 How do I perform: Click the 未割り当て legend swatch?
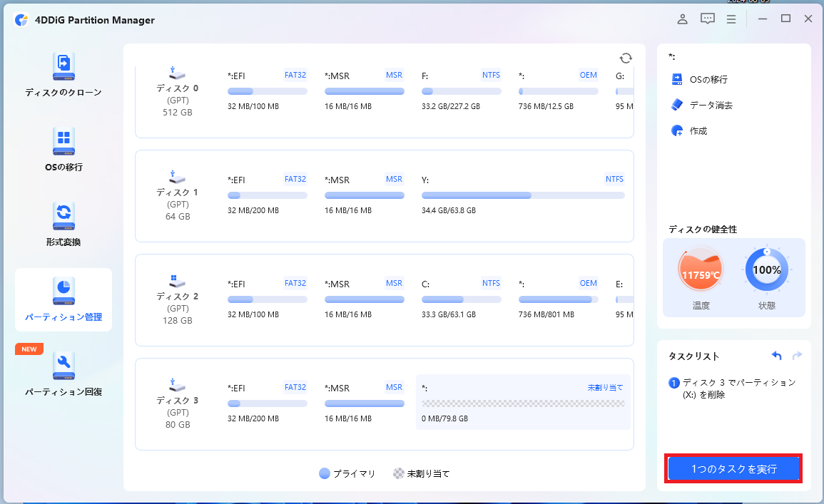[399, 473]
